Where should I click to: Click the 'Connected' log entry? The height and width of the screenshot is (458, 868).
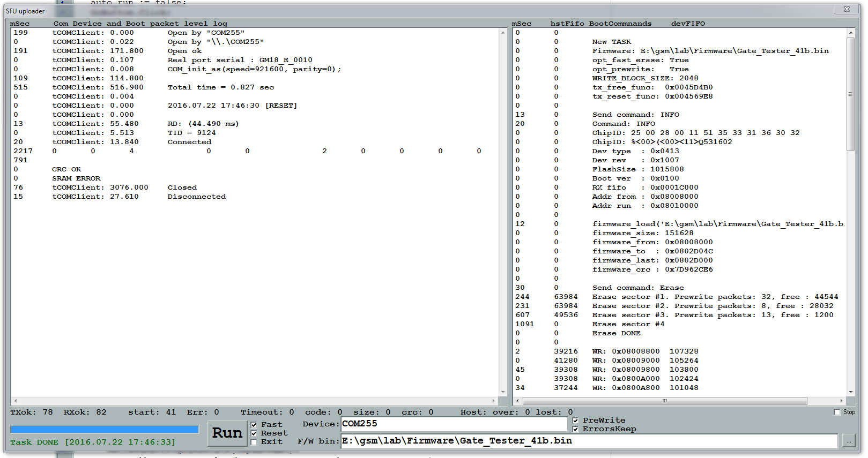point(189,142)
